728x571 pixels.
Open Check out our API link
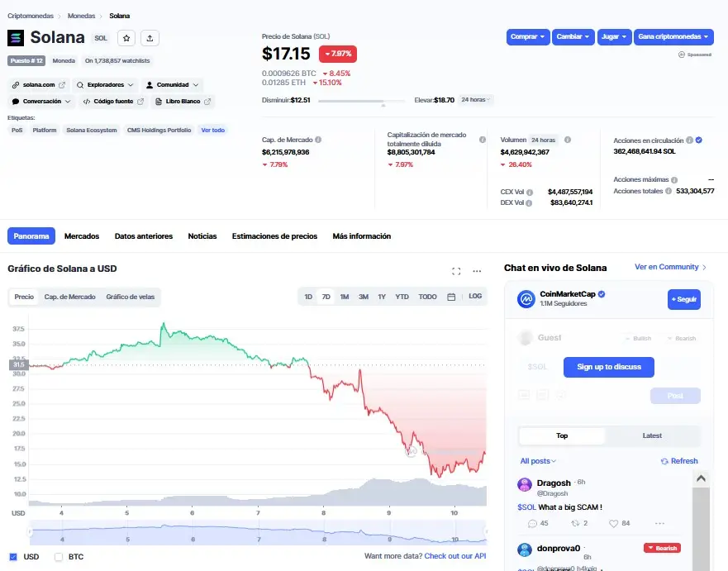[x=455, y=556]
